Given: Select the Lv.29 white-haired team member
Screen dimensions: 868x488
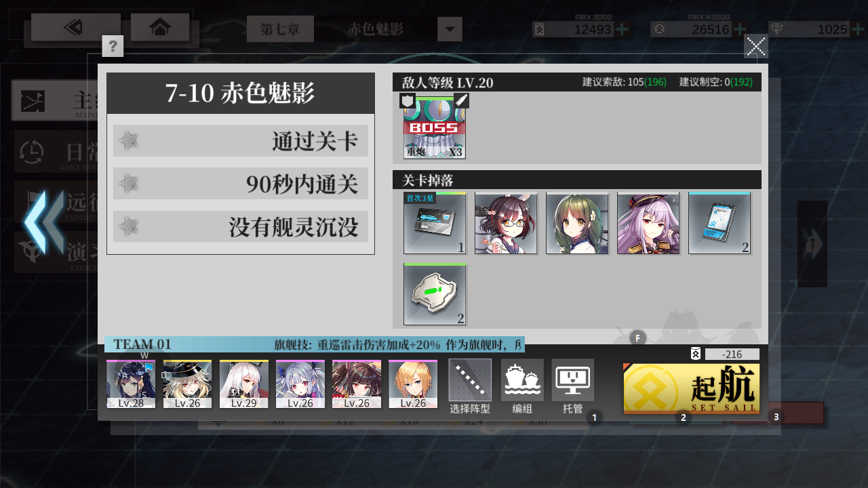Looking at the screenshot, I should 244,384.
